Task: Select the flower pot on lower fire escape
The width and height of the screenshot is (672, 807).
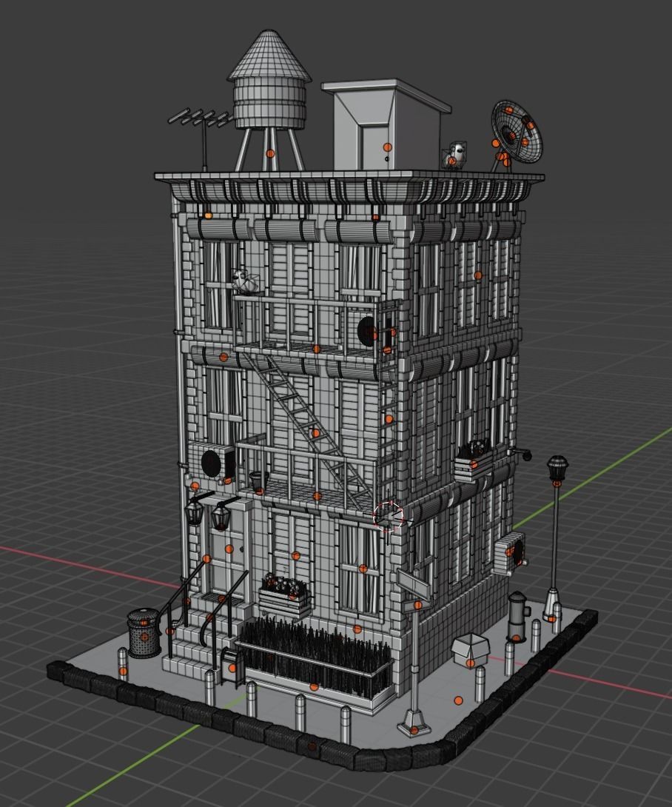Action: 258,482
